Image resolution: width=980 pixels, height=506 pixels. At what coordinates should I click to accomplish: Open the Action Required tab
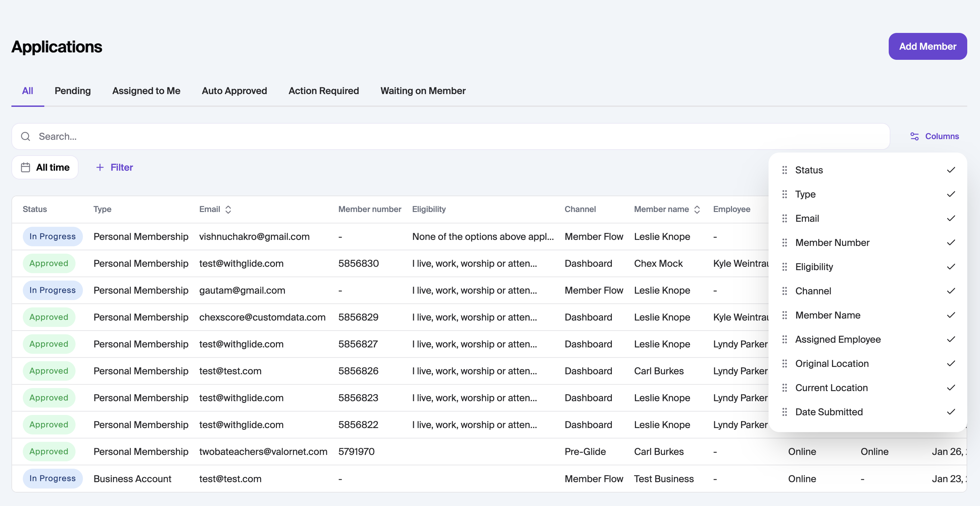coord(324,91)
